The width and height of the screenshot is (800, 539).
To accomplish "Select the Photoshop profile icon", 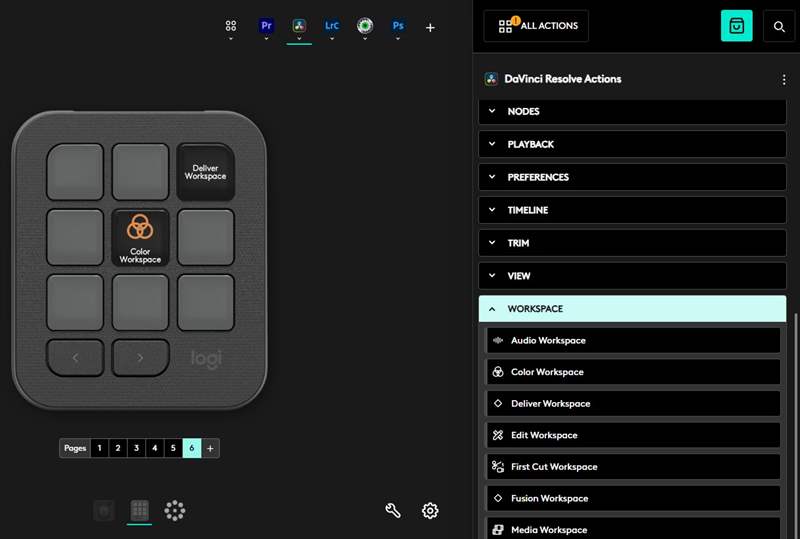I will click(398, 26).
